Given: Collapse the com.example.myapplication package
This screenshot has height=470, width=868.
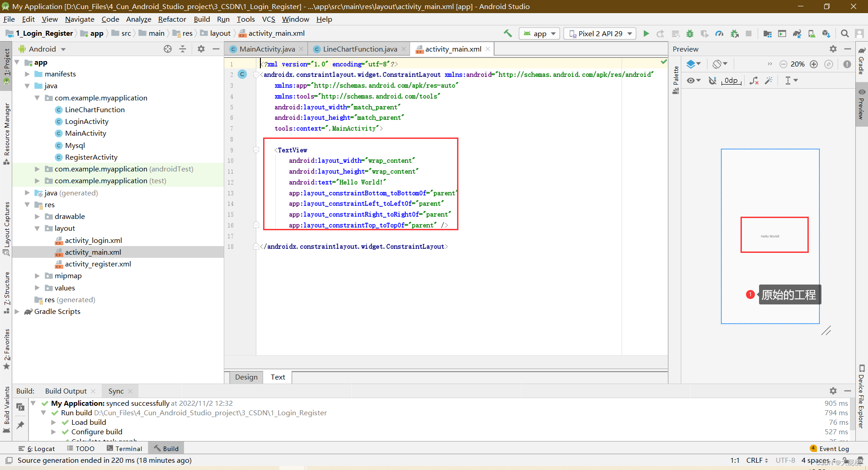Looking at the screenshot, I should coord(38,98).
